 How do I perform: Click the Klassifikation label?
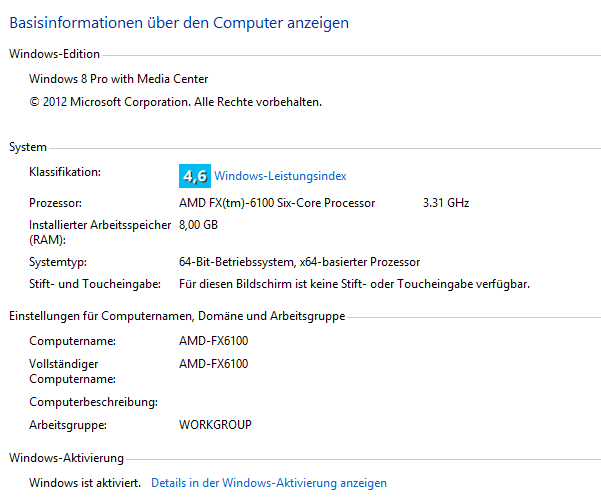pos(65,172)
